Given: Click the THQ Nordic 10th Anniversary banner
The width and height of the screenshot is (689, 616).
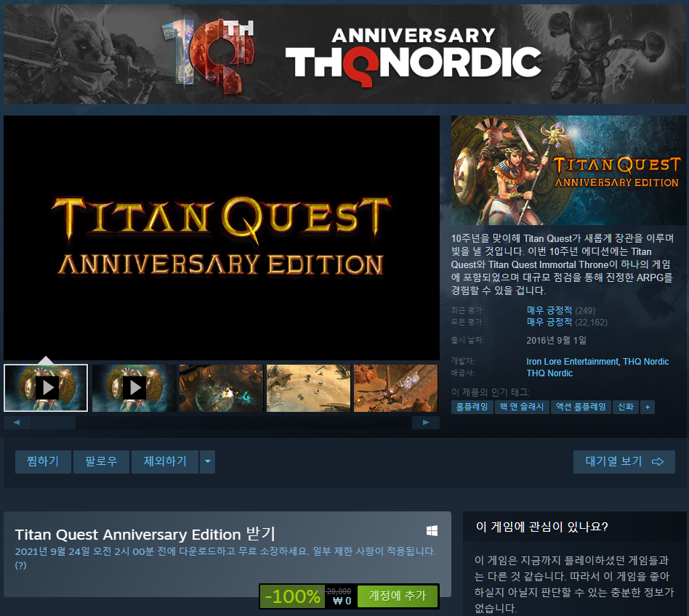Looking at the screenshot, I should click(344, 54).
